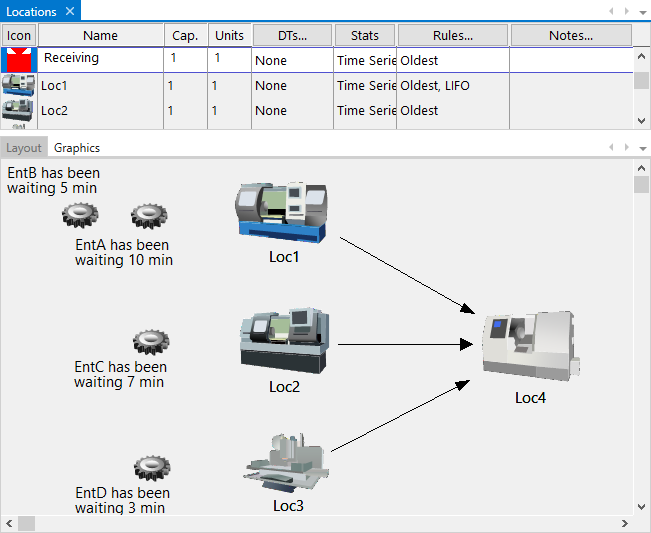Open the layout panel tab dropdown arrow

643,148
